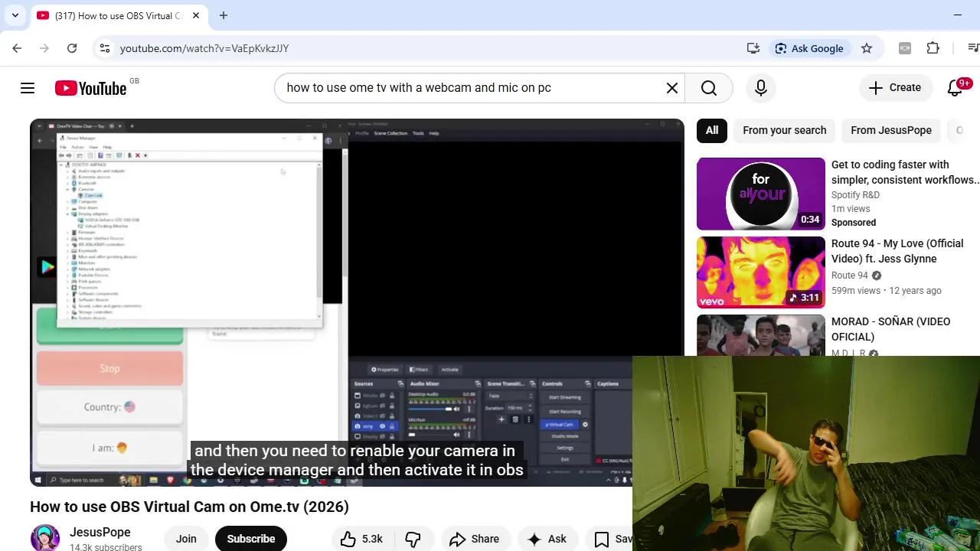Clear the search query with the X
The height and width of the screenshot is (551, 980).
coord(672,88)
